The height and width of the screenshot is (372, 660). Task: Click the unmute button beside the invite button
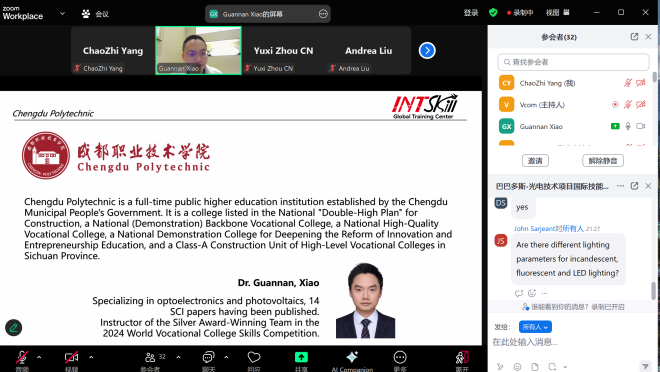pos(603,161)
